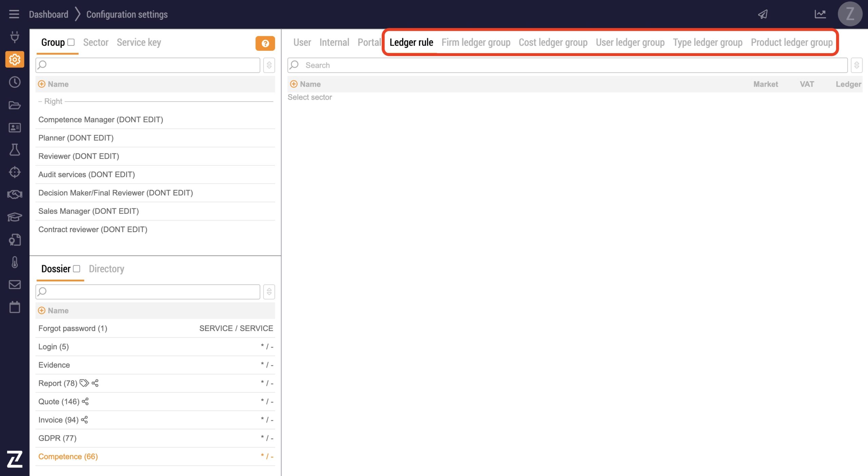This screenshot has height=476, width=868.
Task: Switch to the Sector tab
Action: coord(96,42)
